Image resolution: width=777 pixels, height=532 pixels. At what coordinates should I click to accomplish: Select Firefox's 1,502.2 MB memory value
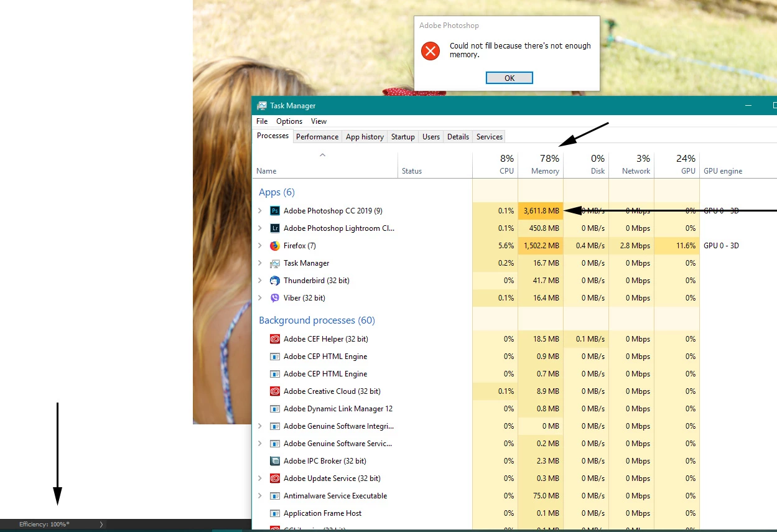(541, 246)
